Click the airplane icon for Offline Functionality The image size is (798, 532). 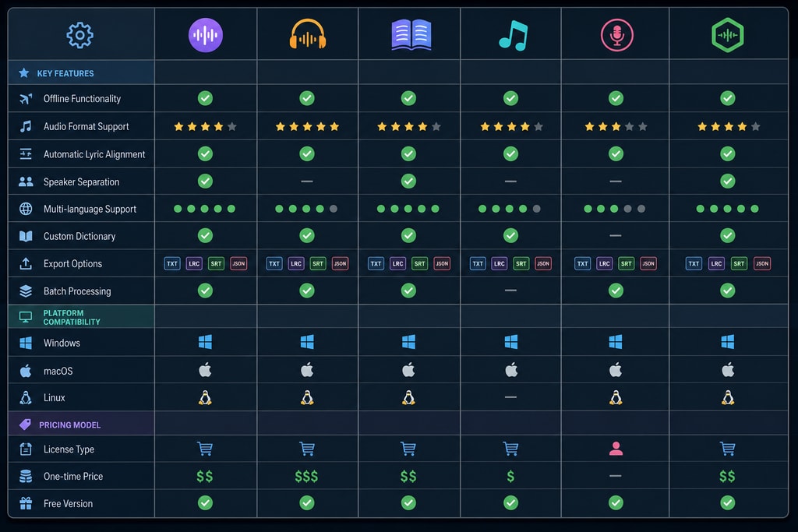26,98
